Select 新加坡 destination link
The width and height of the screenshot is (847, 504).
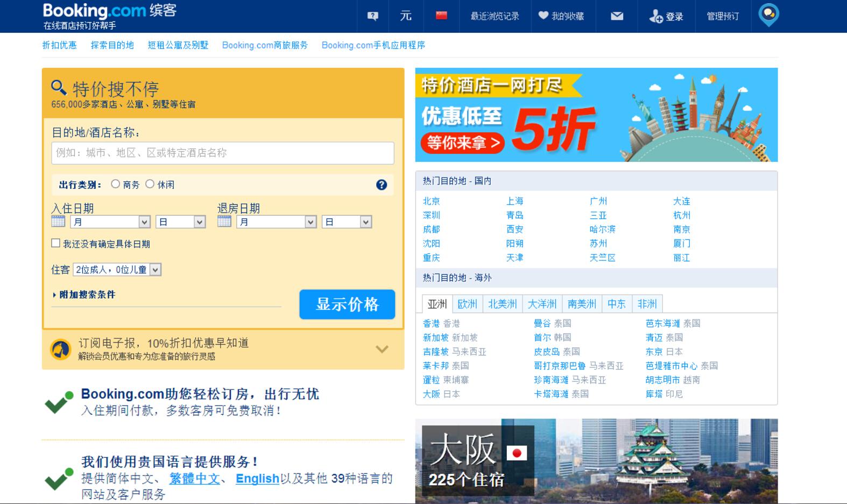436,337
